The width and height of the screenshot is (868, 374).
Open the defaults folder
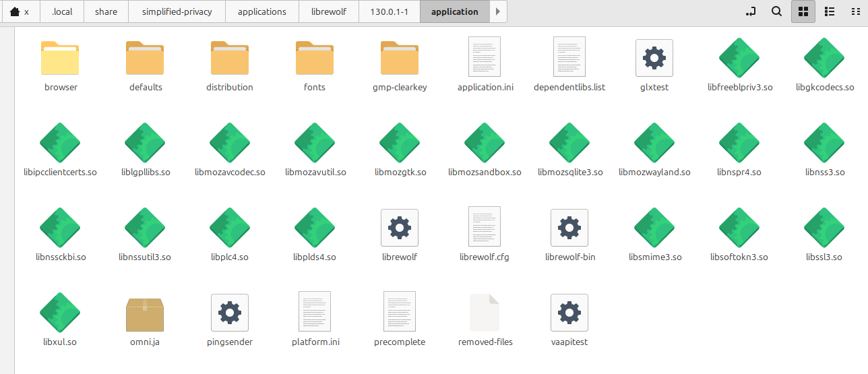[145, 57]
